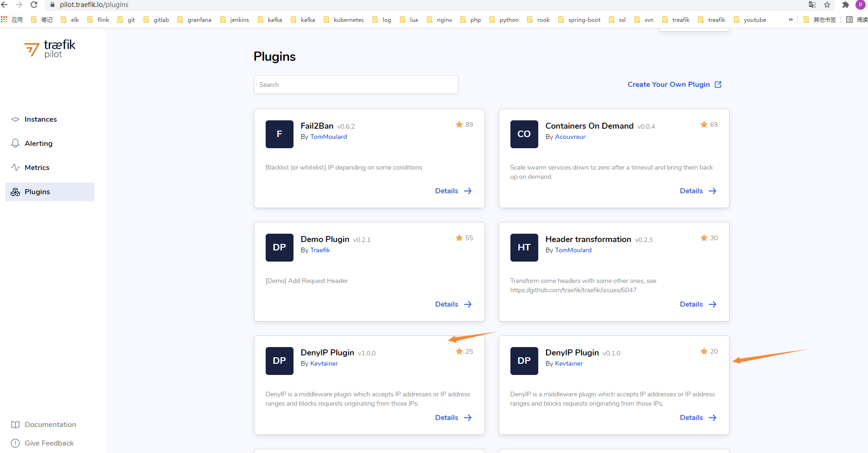Viewport: 868px width, 453px height.
Task: Open kubernetes bookmark folder
Action: coord(344,20)
